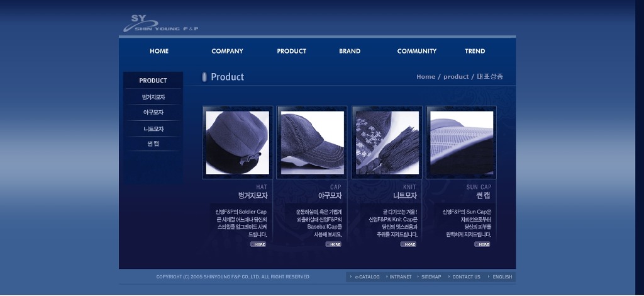
Task: Click the SY Shin Young F&P logo
Action: pos(160,24)
